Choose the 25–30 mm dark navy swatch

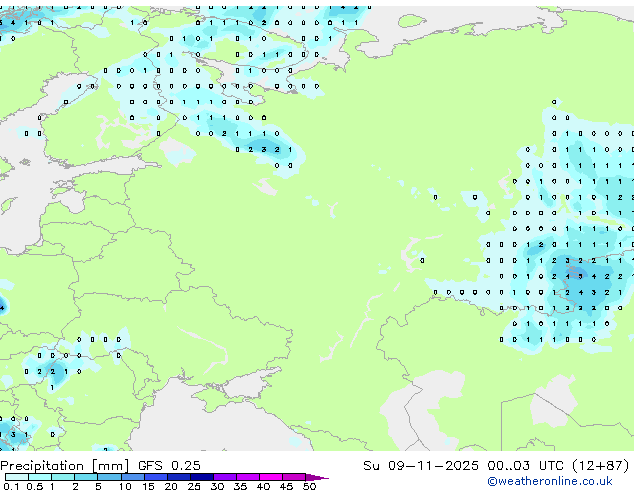pos(202,477)
